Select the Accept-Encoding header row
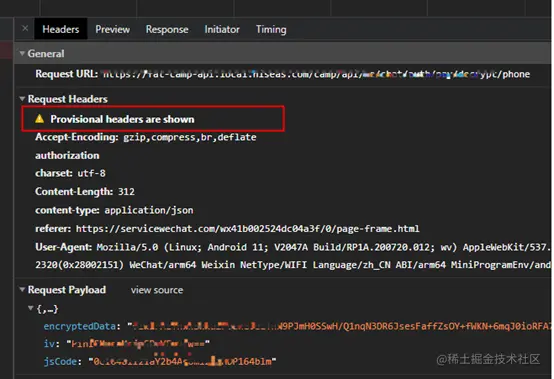The width and height of the screenshot is (554, 379). (x=146, y=137)
